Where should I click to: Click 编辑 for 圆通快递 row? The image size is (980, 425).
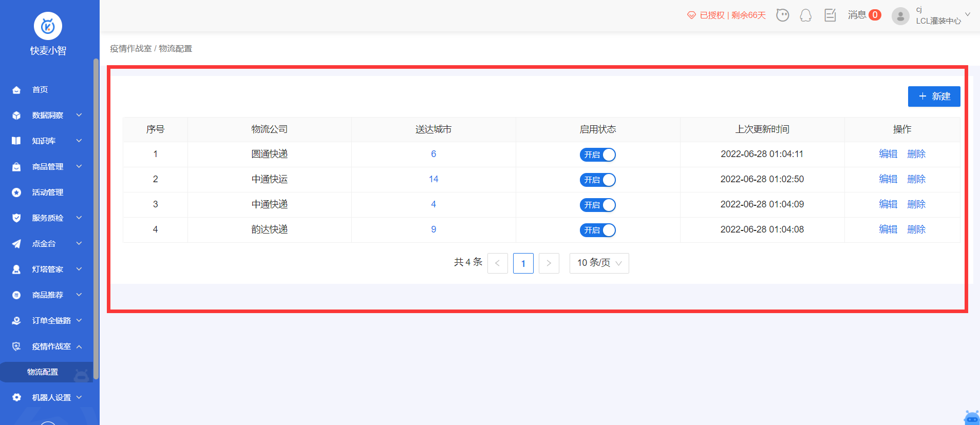pos(888,154)
